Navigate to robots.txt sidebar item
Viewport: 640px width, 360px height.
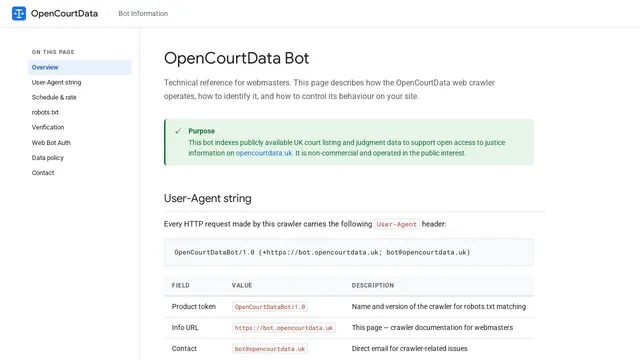[45, 112]
